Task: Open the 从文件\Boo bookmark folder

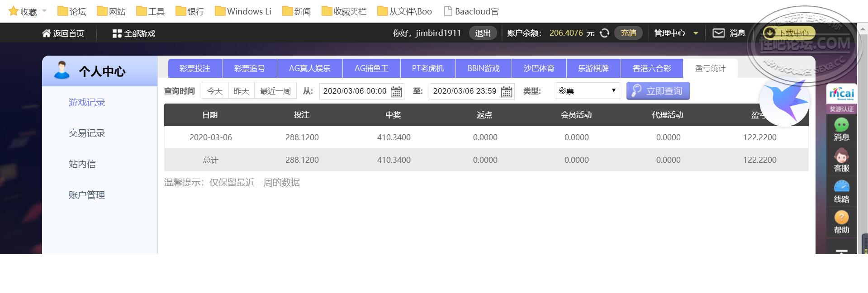Action: click(405, 11)
